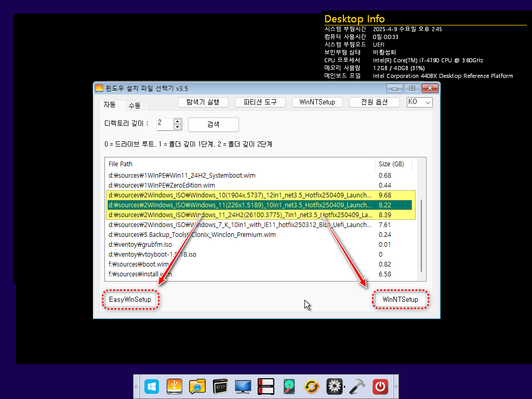532x399 pixels.
Task: Switch to the 자동 tab
Action: [110, 105]
